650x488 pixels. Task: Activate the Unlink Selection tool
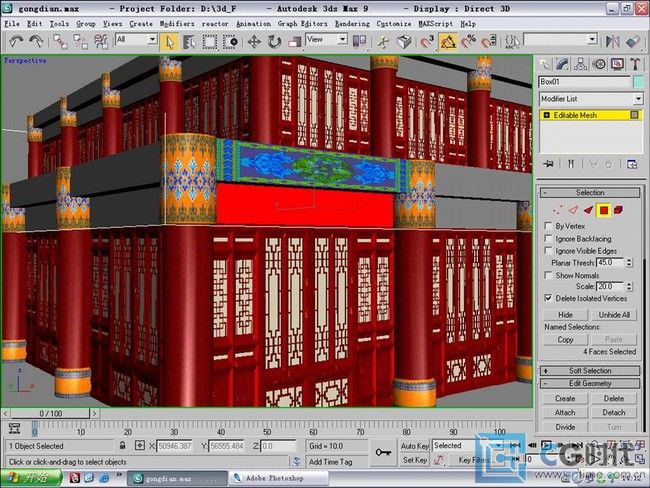(80, 41)
